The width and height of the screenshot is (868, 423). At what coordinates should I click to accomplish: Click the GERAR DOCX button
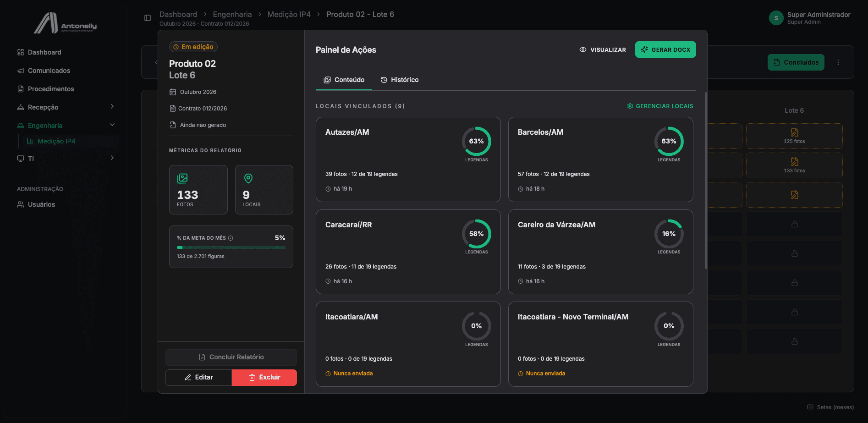pyautogui.click(x=665, y=49)
